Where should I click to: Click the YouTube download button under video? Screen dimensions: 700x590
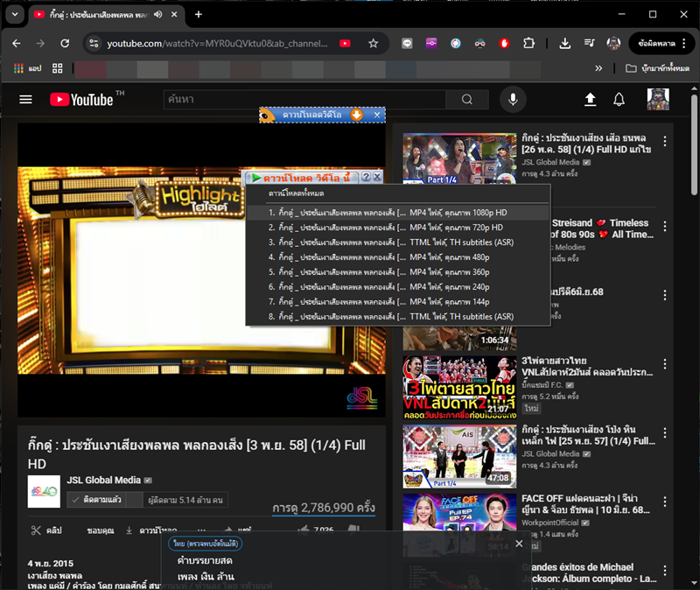tap(150, 530)
